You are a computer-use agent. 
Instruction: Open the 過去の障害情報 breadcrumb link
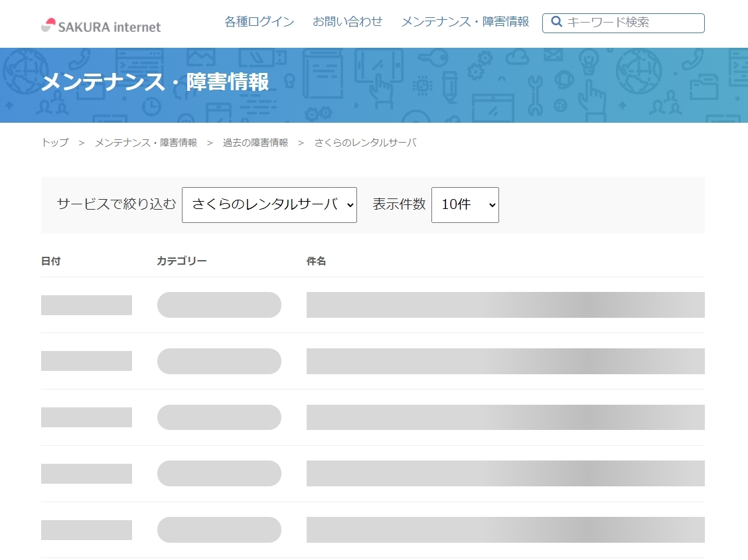pyautogui.click(x=256, y=143)
